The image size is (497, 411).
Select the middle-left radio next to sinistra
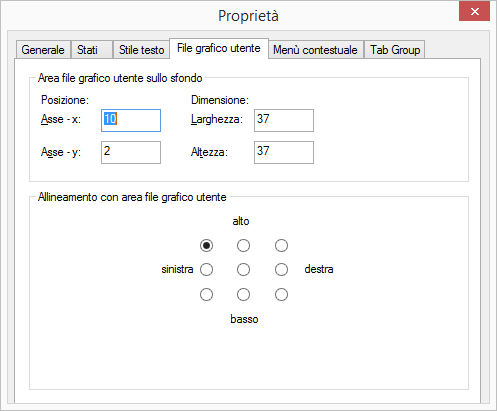coord(207,269)
